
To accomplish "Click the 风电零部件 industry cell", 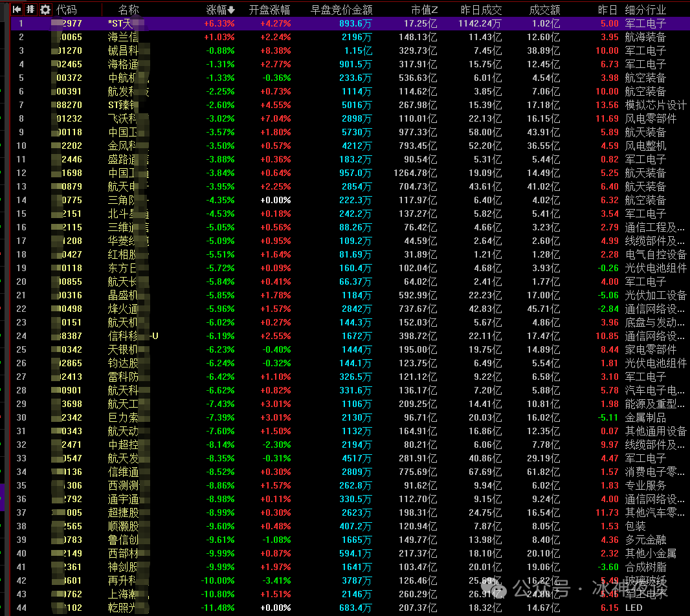I will [651, 118].
